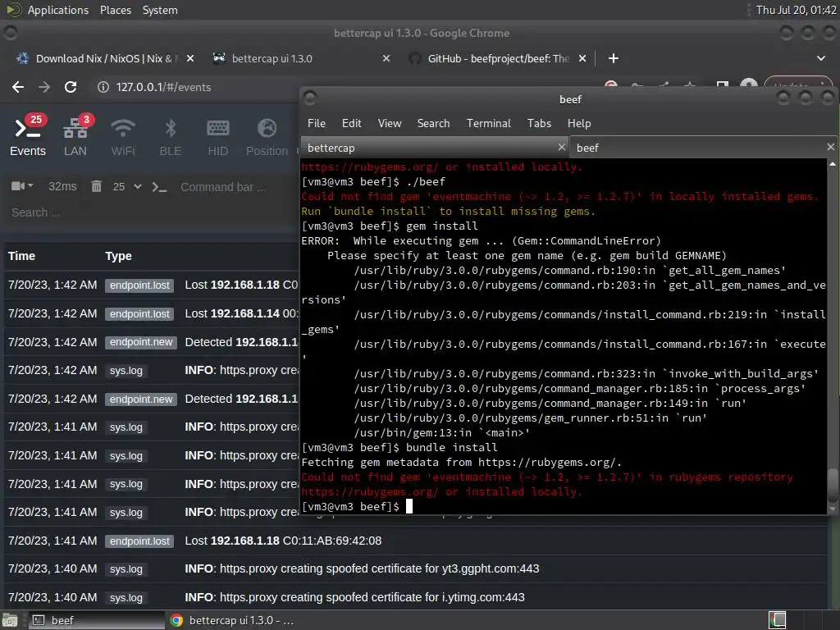Switch to bettercap ui taskbar button
Viewport: 840px width, 630px height.
point(231,620)
